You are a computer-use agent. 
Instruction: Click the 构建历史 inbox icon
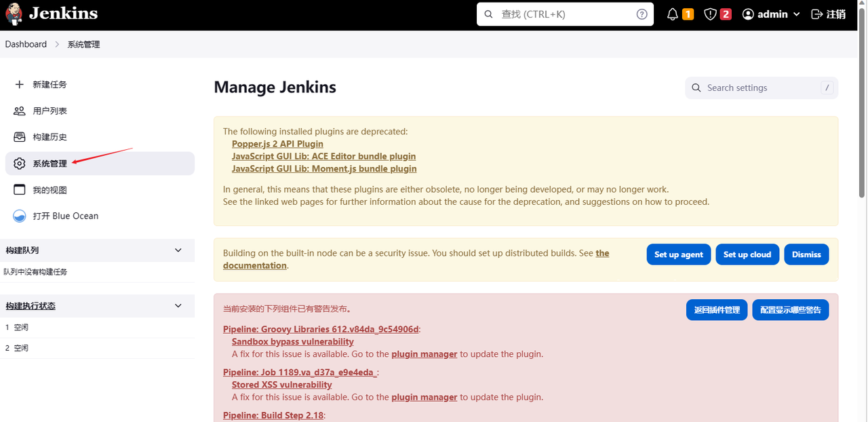pyautogui.click(x=20, y=137)
